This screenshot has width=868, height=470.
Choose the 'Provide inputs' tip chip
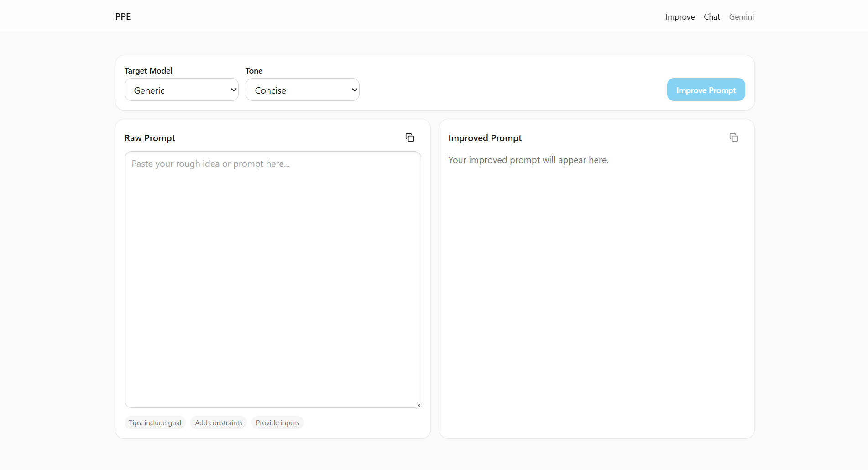(277, 423)
